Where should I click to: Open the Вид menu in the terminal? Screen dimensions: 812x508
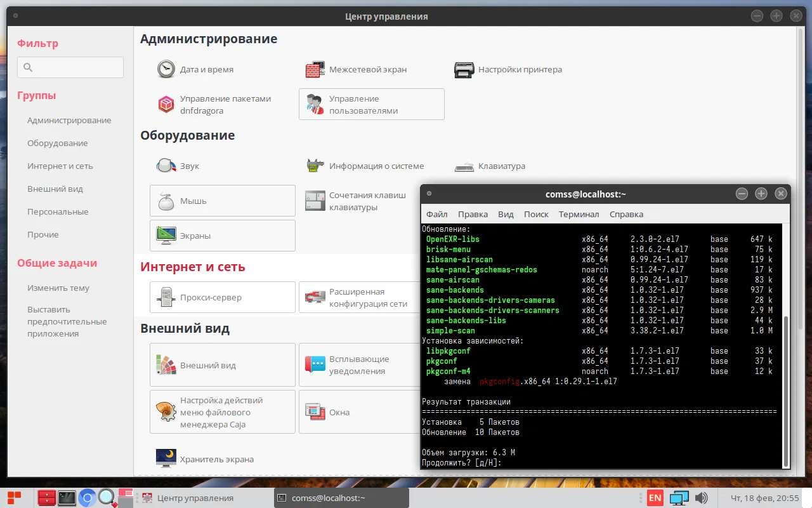click(506, 214)
